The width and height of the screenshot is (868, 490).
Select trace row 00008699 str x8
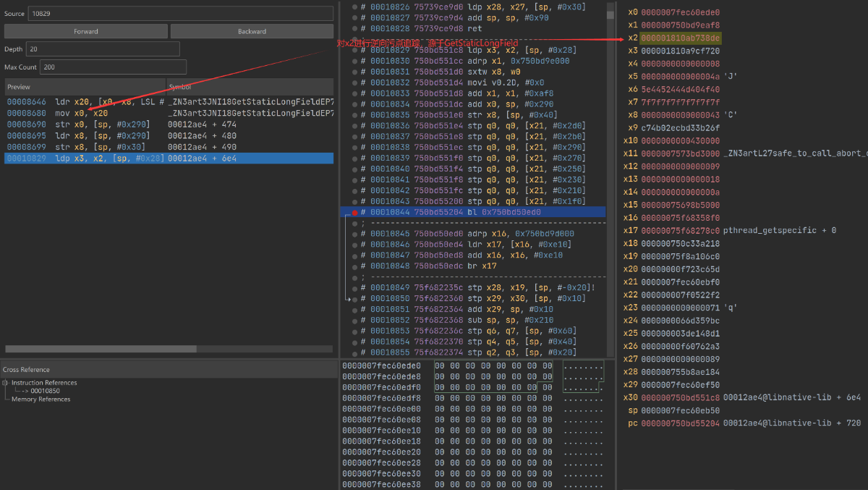pyautogui.click(x=169, y=147)
